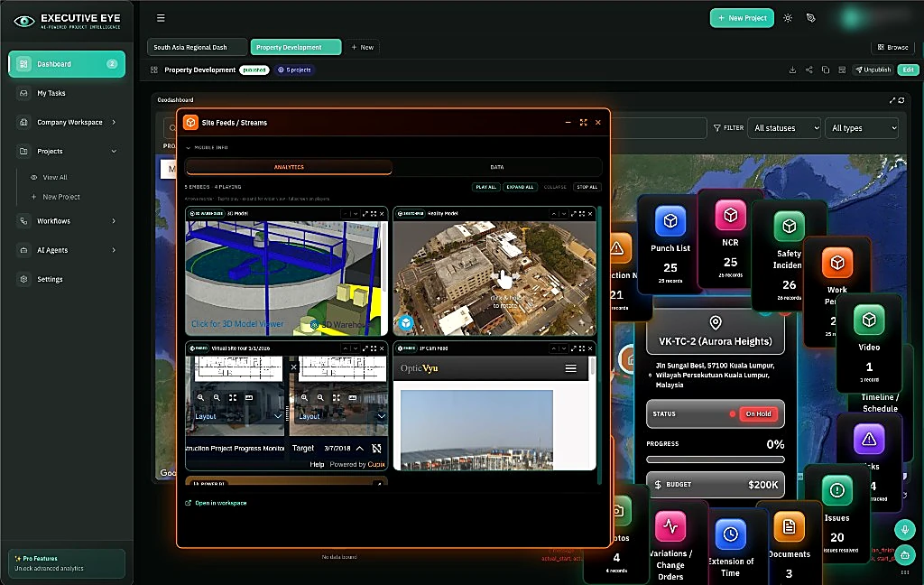
Task: Fullscreen the 3D Model embed
Action: pos(374,213)
